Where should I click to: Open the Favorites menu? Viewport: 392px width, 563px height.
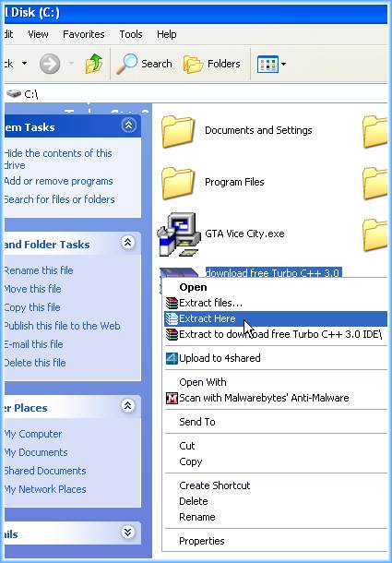pos(84,34)
